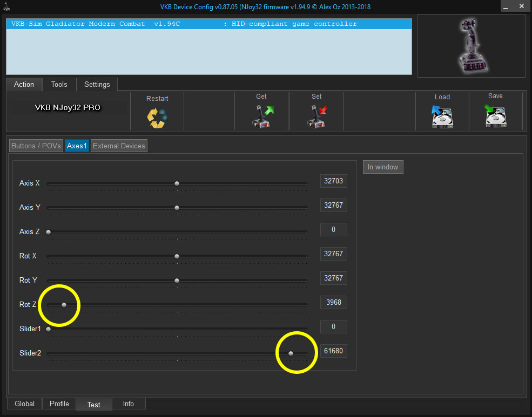Click the Axis X value field 32703

[334, 181]
